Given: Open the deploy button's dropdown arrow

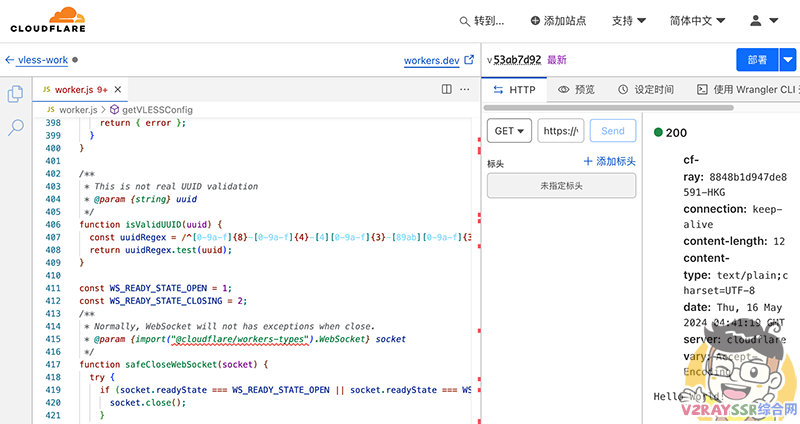Looking at the screenshot, I should click(x=788, y=60).
